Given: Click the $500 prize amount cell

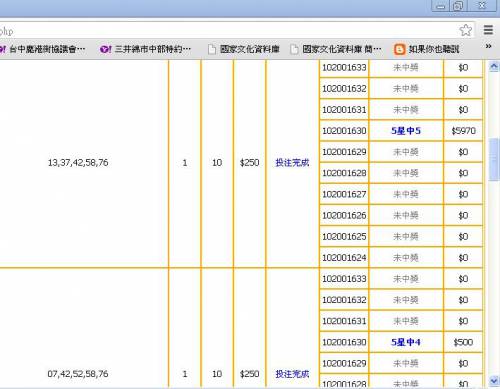Looking at the screenshot, I should coord(463,342).
